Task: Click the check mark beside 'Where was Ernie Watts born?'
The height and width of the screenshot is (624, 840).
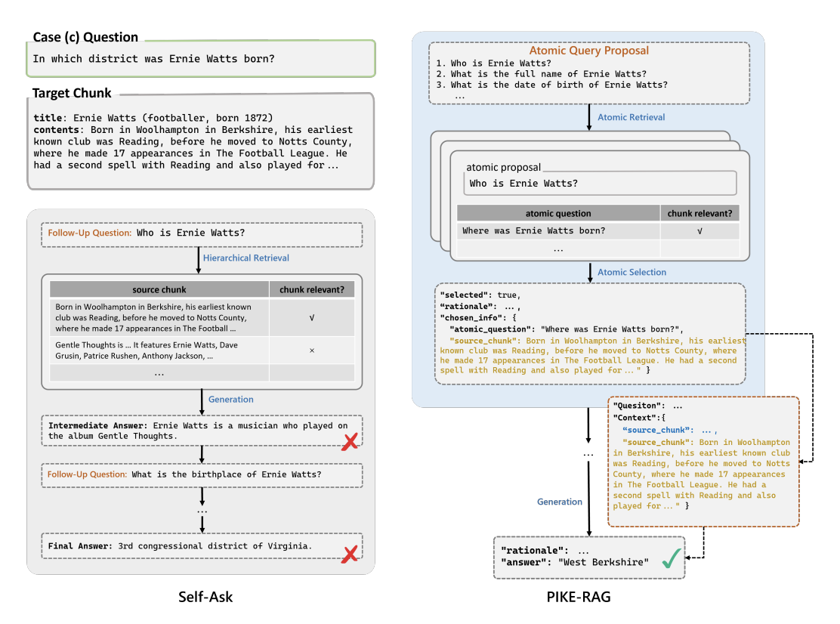Action: coord(699,231)
